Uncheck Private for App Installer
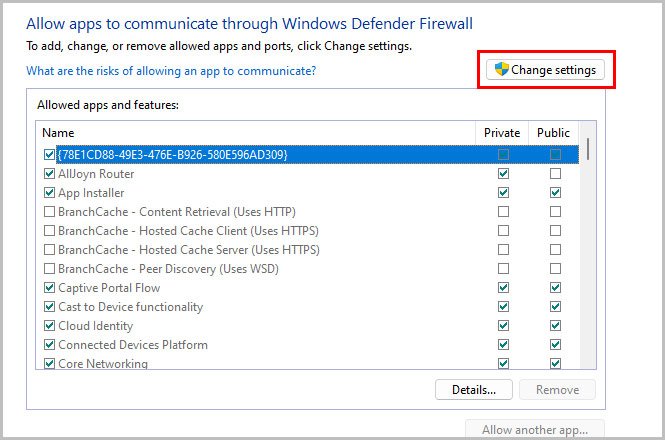The image size is (665, 440). pos(503,193)
